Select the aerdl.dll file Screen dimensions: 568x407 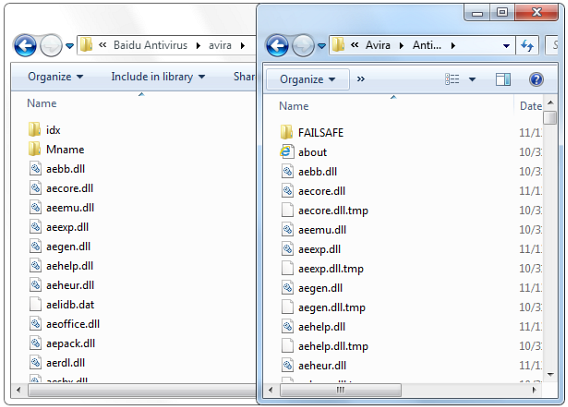[x=57, y=363]
